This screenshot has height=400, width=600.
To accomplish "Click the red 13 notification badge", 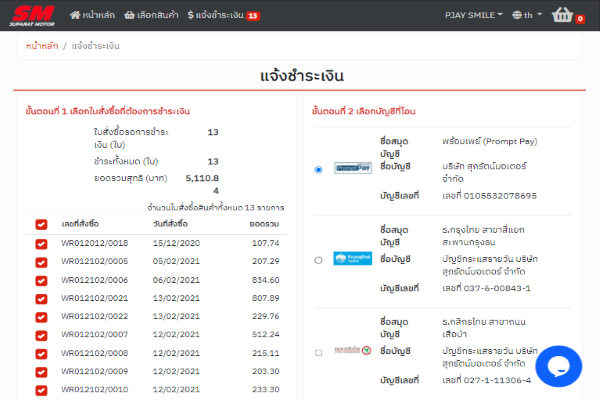I will [x=253, y=16].
